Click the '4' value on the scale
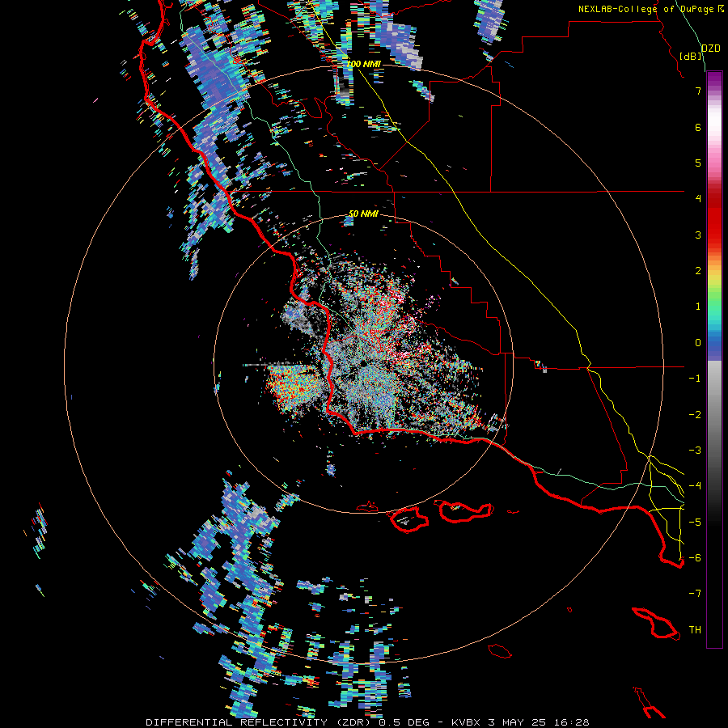The height and width of the screenshot is (728, 728). (x=698, y=199)
